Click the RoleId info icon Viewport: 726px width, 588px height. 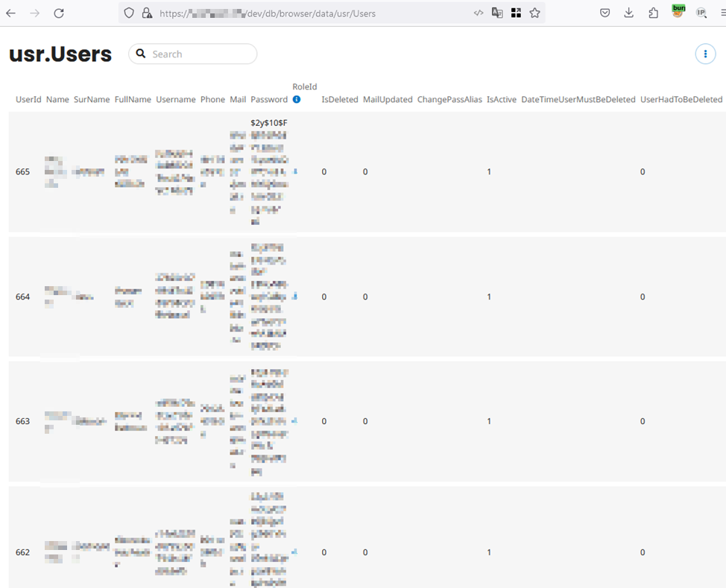tap(297, 99)
